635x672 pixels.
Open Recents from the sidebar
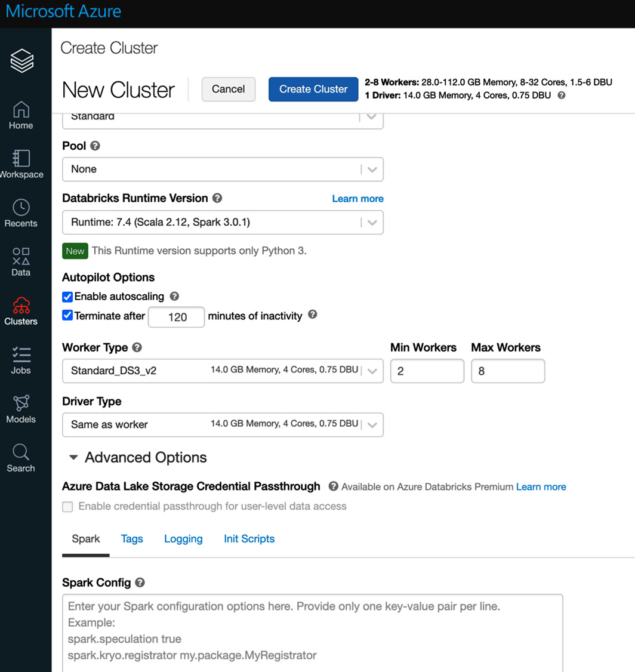click(21, 213)
